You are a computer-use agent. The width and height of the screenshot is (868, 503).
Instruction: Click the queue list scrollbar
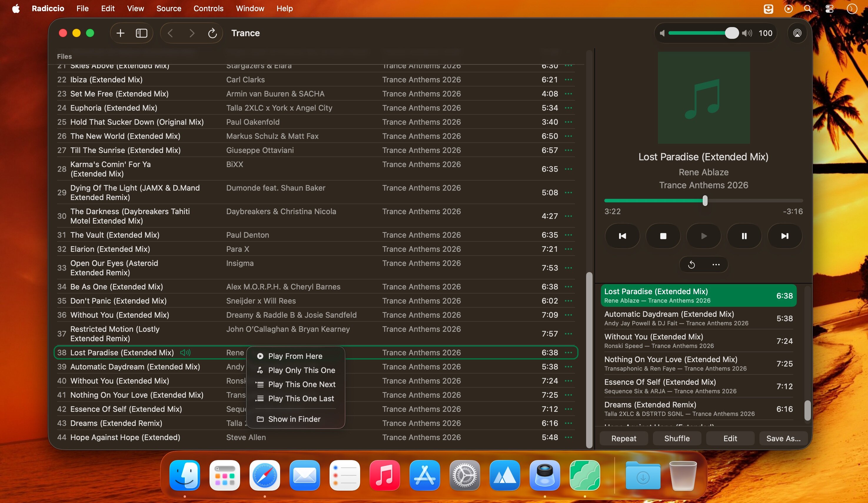(x=807, y=410)
